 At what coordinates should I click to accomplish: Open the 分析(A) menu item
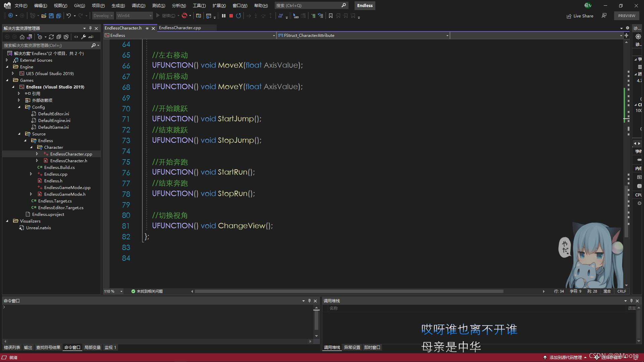(x=179, y=5)
